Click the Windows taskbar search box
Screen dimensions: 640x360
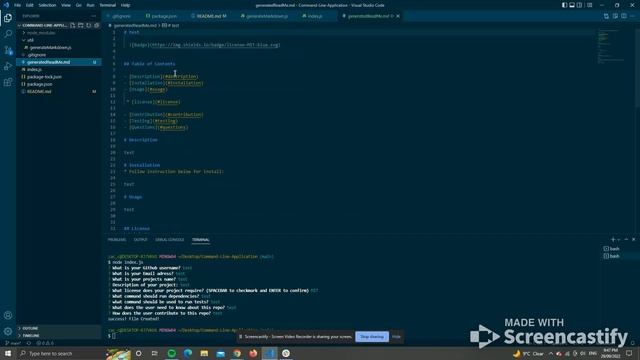60,353
